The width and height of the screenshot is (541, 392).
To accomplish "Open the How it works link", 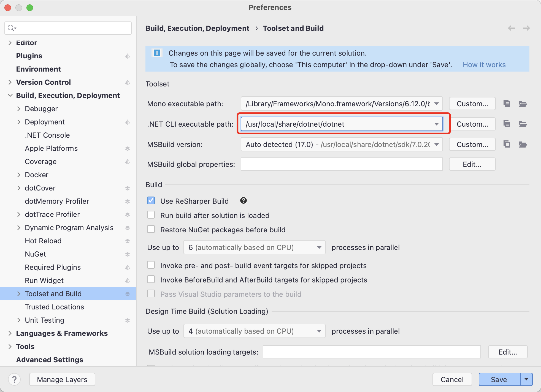I will pos(484,65).
